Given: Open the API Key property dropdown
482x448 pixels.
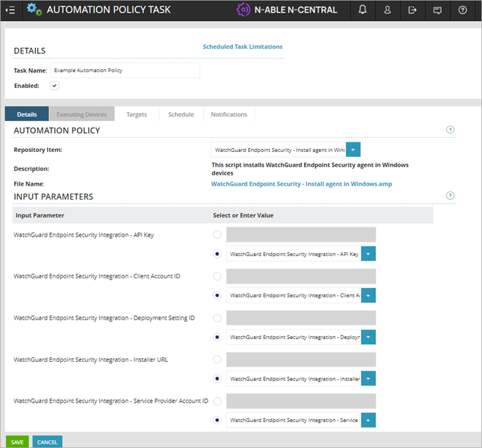Looking at the screenshot, I should click(x=368, y=254).
